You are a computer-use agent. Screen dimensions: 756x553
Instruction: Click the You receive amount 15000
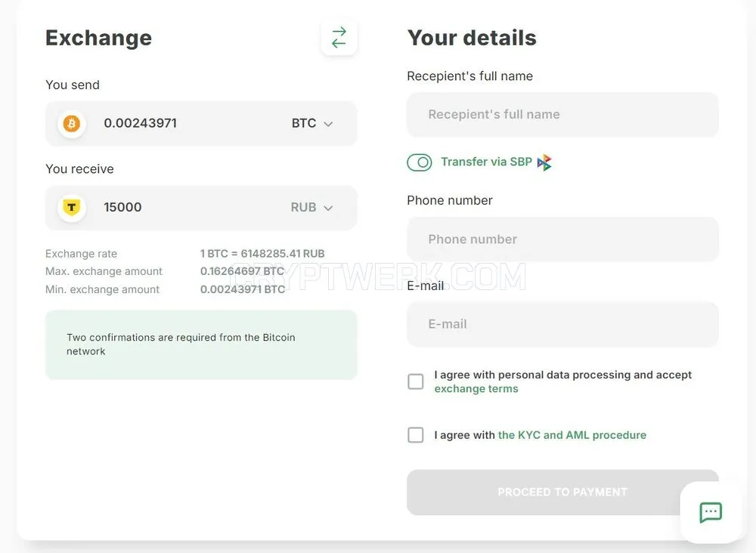(x=122, y=208)
